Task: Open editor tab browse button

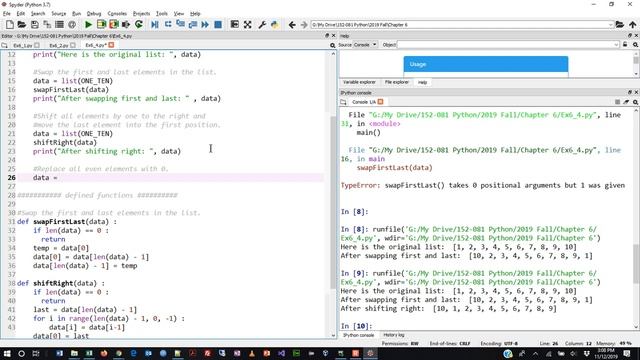Action: click(4, 45)
